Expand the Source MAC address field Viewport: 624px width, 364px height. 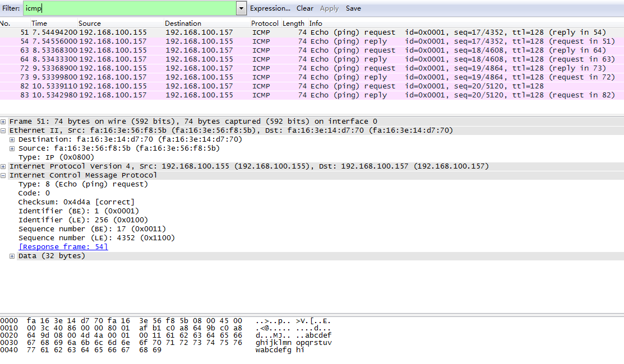[12, 148]
